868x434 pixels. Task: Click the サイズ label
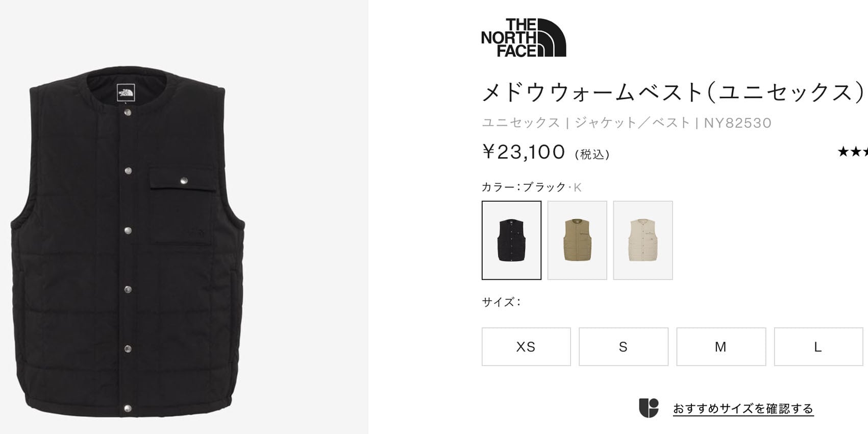click(501, 302)
